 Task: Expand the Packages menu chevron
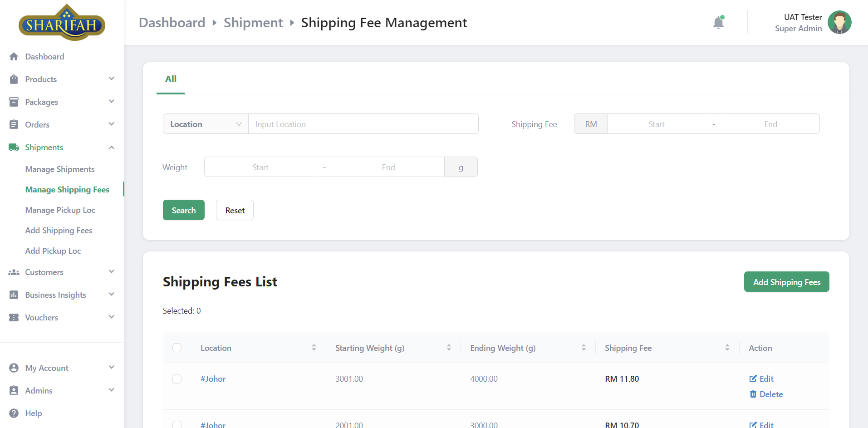tap(112, 102)
